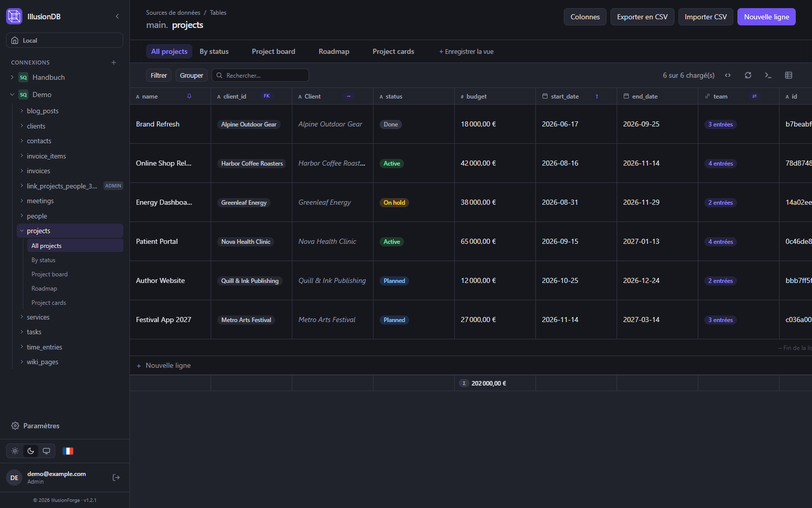Switch to system theme monitor toggle

46,451
